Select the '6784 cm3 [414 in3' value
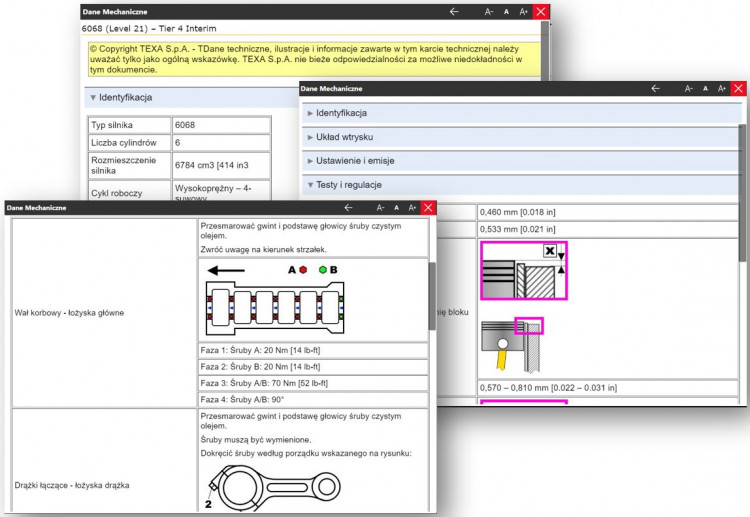750x517 pixels. point(221,165)
